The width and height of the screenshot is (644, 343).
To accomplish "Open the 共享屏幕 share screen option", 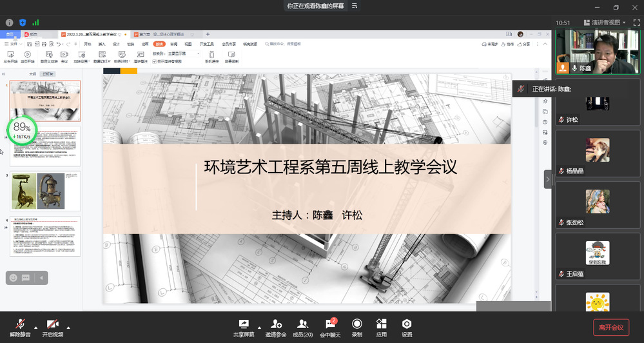I will point(243,328).
